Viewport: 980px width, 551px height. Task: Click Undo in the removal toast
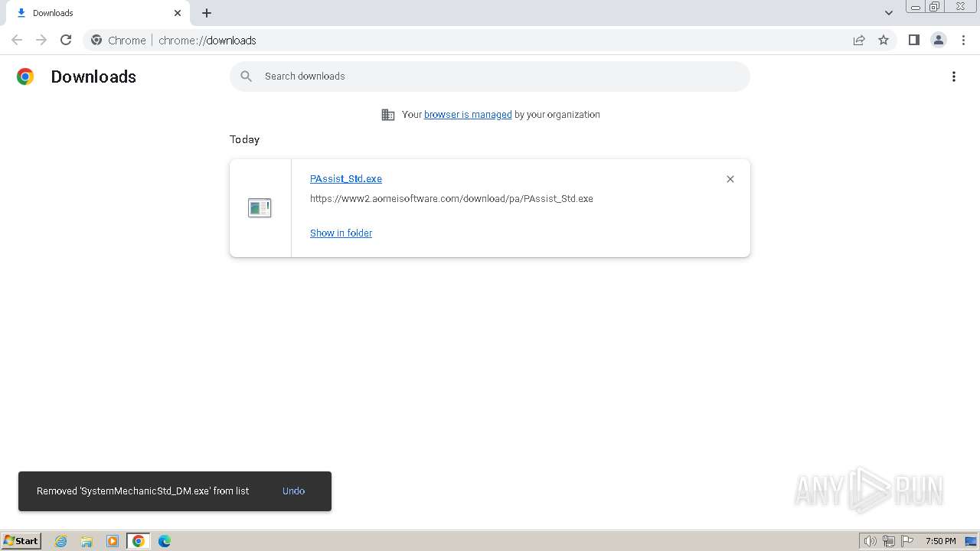click(x=293, y=491)
